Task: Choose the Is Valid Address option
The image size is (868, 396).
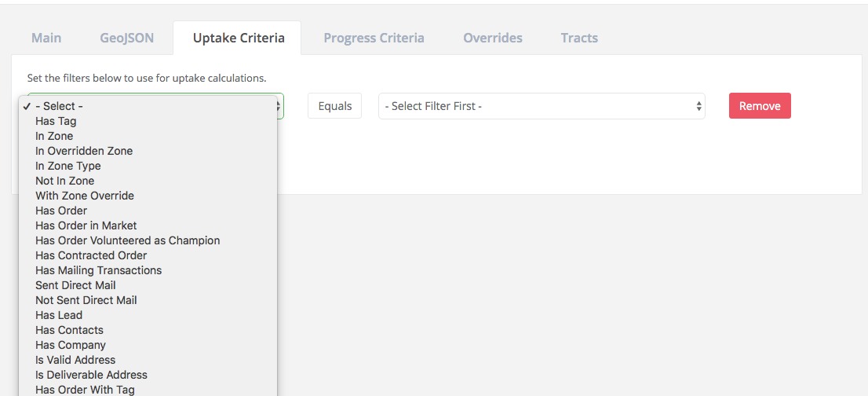Action: tap(75, 360)
